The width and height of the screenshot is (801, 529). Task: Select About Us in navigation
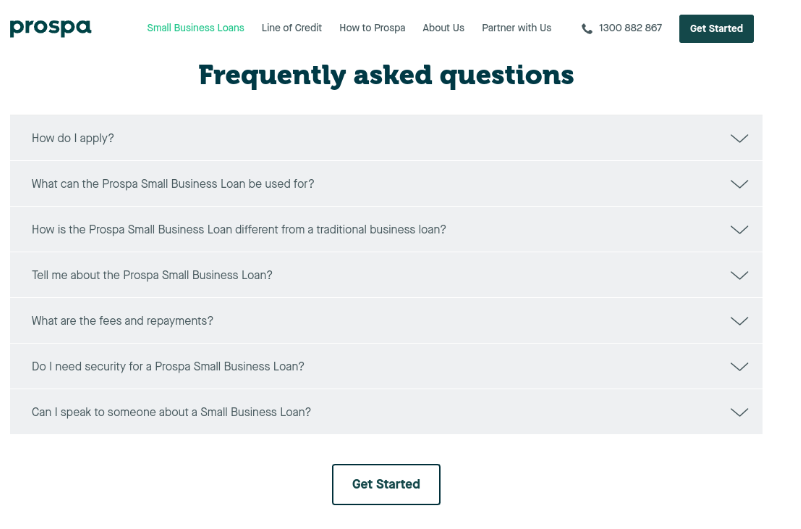443,28
